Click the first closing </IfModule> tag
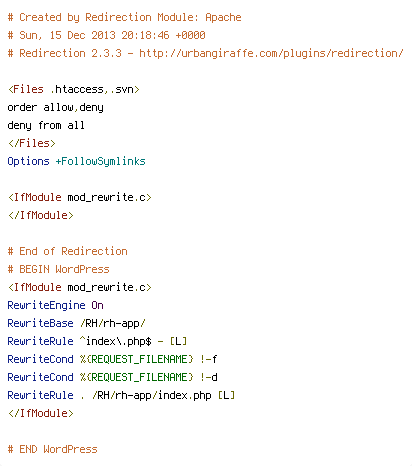The height and width of the screenshot is (466, 412). click(x=40, y=215)
